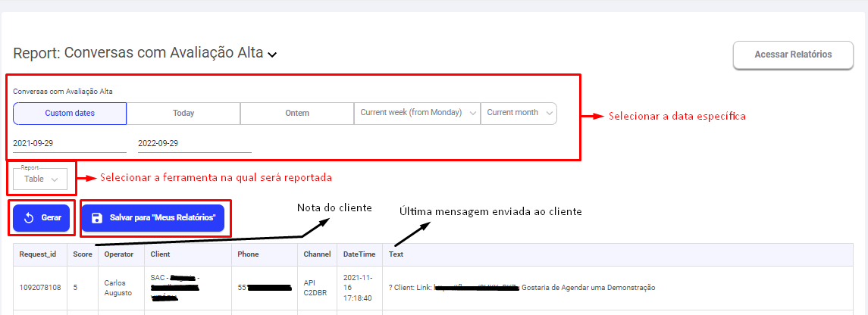Image resolution: width=868 pixels, height=315 pixels.
Task: Click the DateTime column header
Action: [360, 254]
